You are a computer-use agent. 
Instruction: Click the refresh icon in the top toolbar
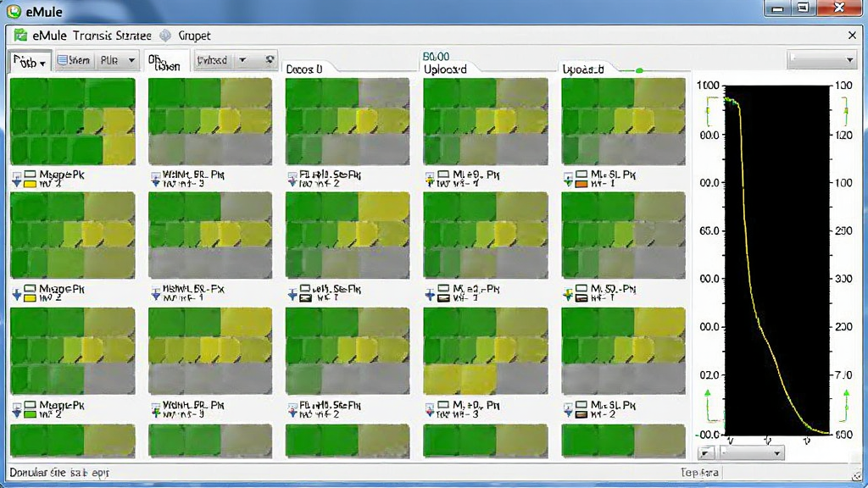(270, 59)
